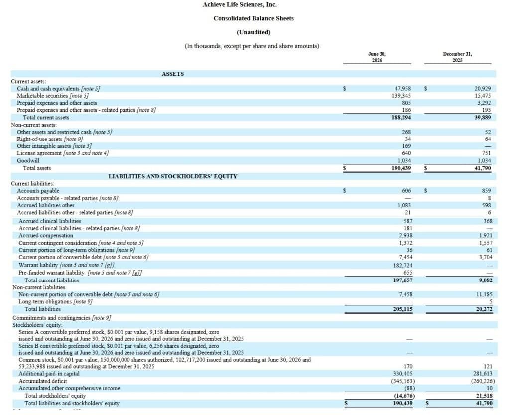Click total current assets value 188,294
The image size is (510, 420).
pos(401,118)
